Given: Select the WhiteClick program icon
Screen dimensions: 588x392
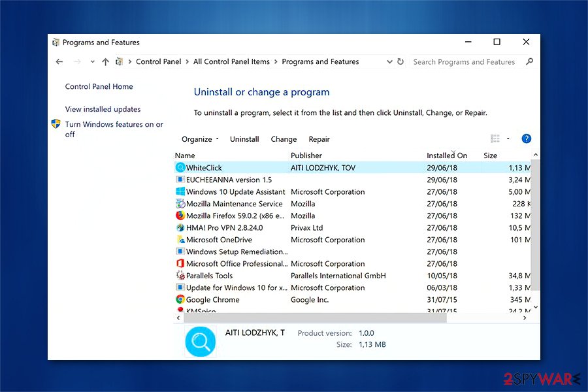Looking at the screenshot, I should tap(180, 167).
